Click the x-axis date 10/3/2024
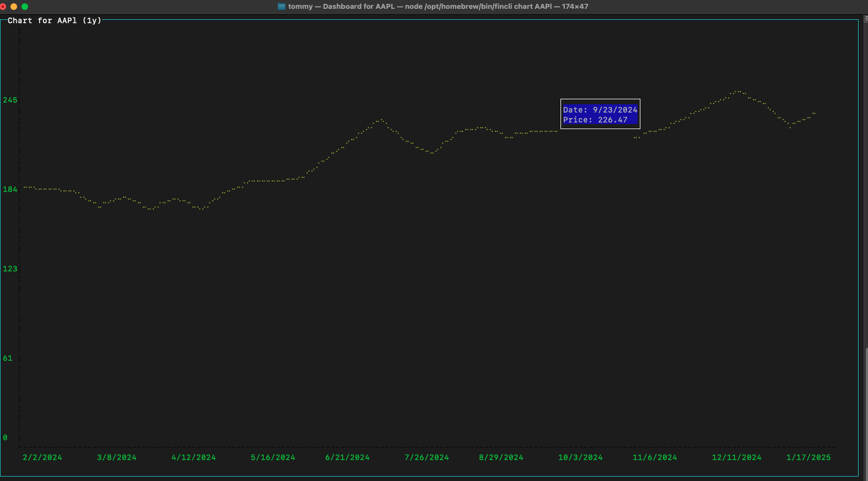 click(580, 457)
